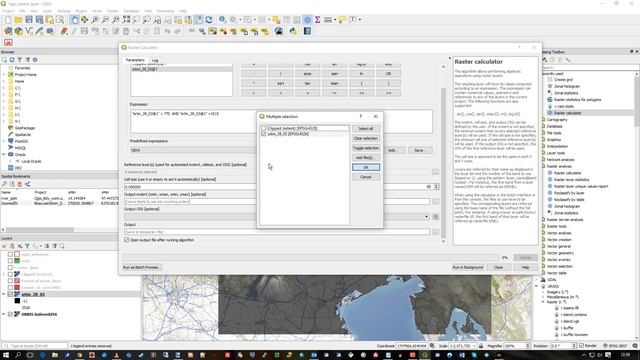
Task: Click the Filter Legend icon in Layers panel
Action: click(27, 246)
